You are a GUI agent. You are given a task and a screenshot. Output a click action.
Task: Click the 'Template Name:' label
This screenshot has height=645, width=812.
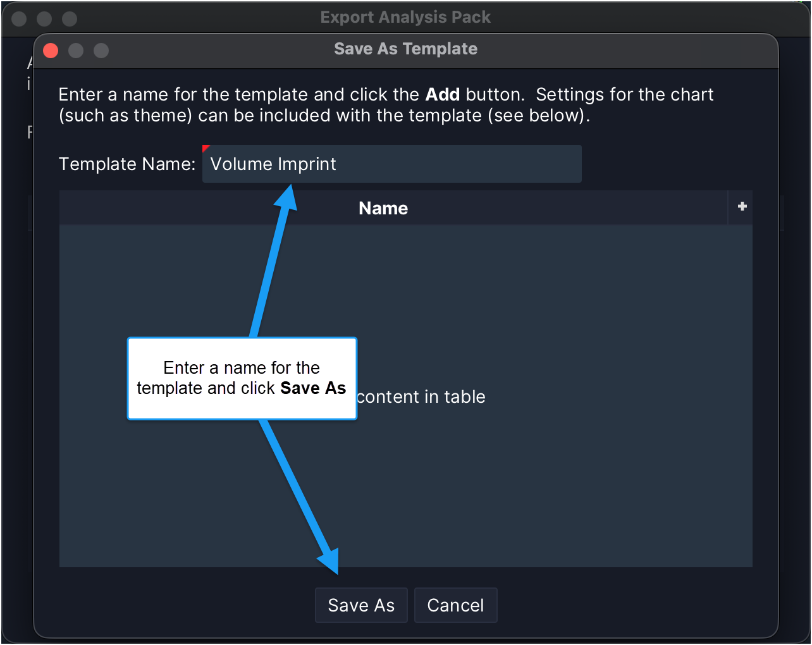[127, 164]
